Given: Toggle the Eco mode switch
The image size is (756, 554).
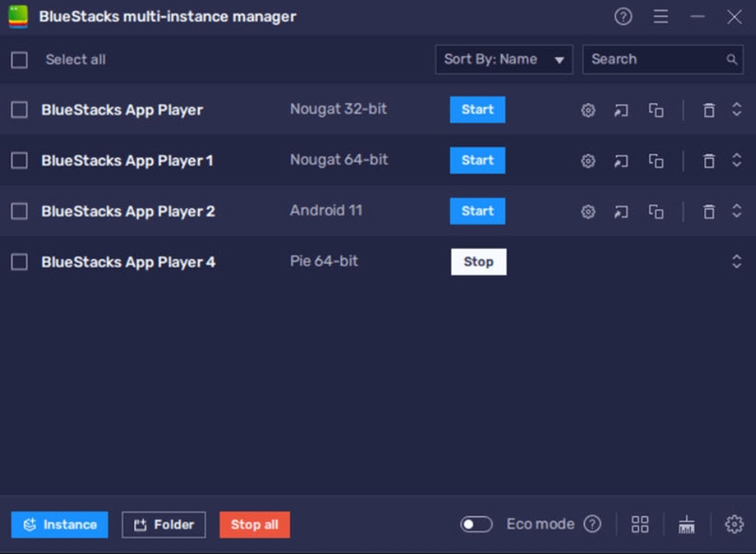Looking at the screenshot, I should click(476, 524).
